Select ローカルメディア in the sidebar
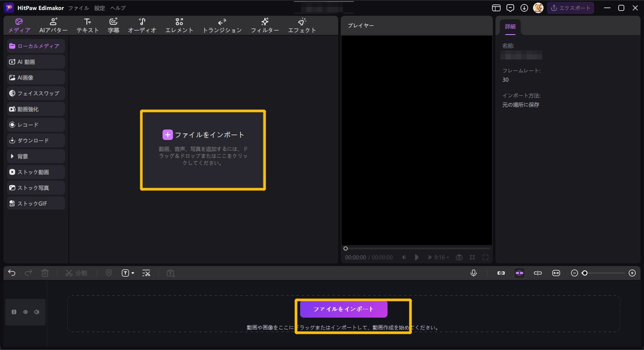 point(36,46)
